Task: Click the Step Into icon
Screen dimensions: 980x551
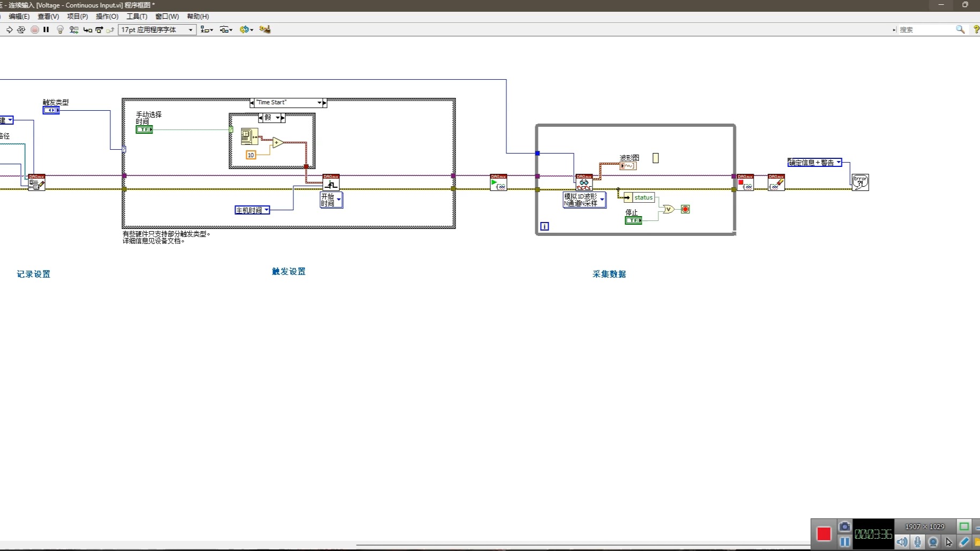Action: [88, 30]
